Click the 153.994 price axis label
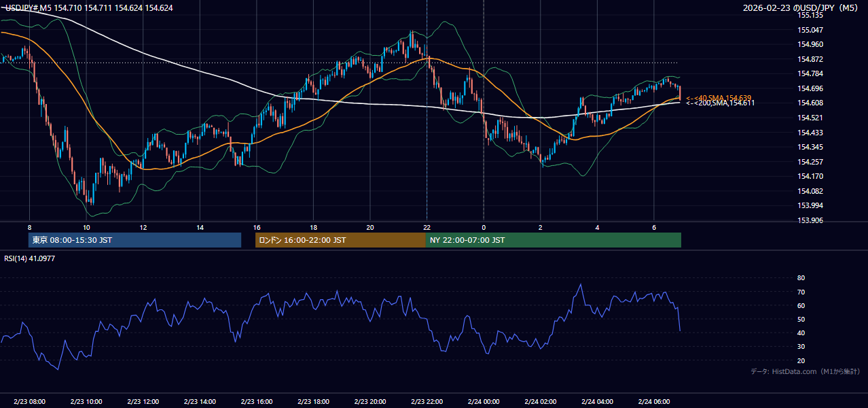The width and height of the screenshot is (868, 408). tap(810, 205)
